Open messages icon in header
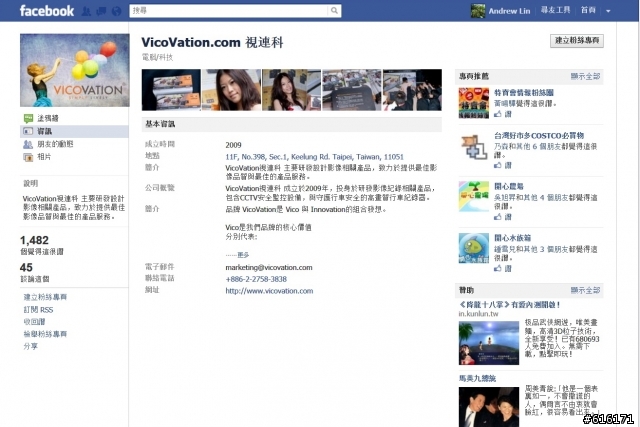640x427 pixels. point(101,11)
